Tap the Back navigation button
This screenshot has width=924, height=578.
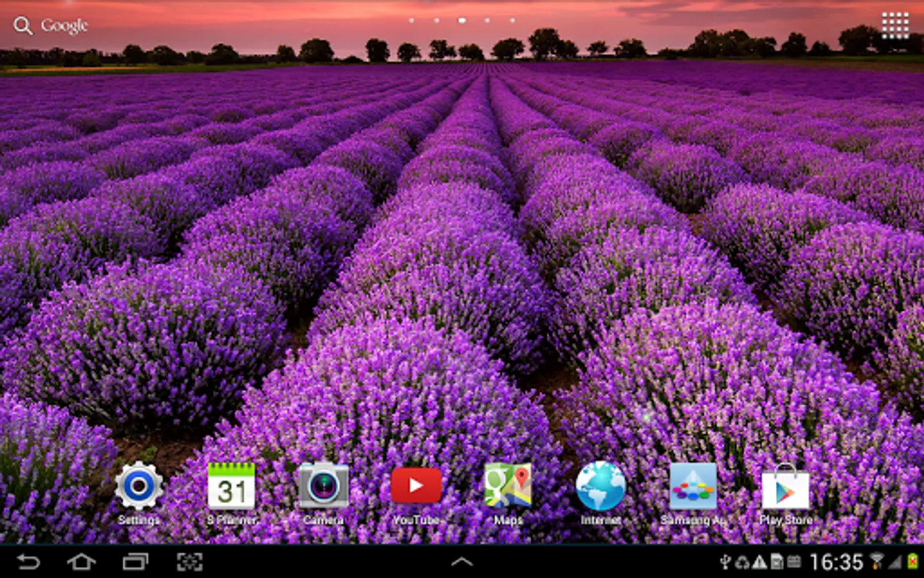(x=28, y=563)
